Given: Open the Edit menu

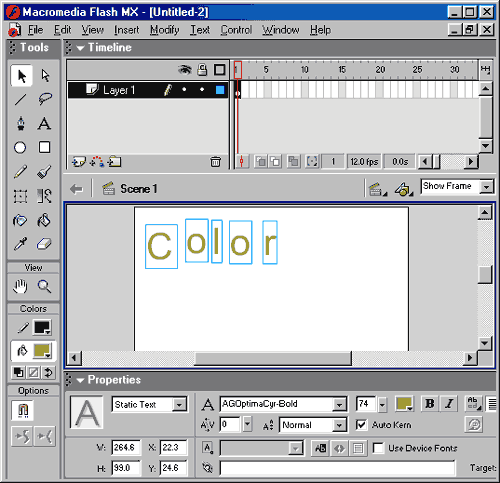Looking at the screenshot, I should point(63,30).
